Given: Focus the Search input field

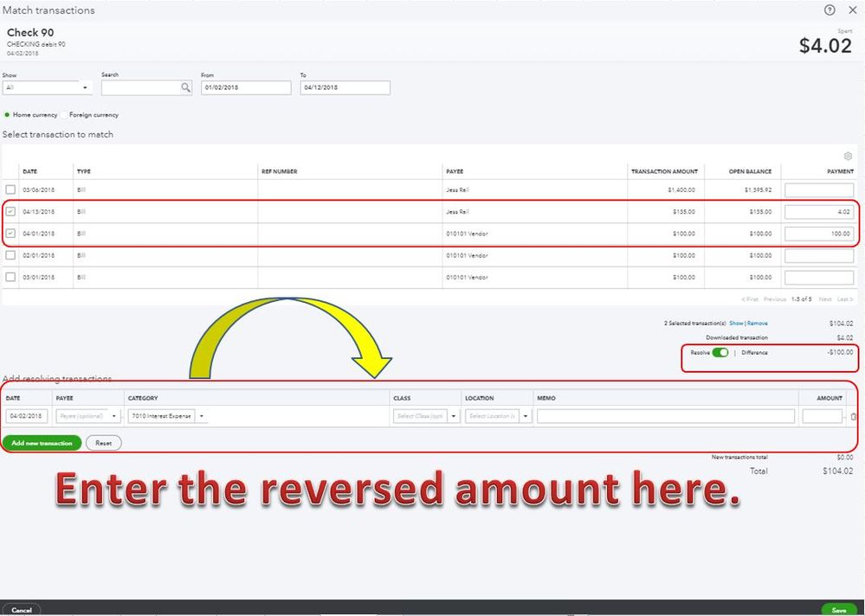Looking at the screenshot, I should tap(141, 87).
